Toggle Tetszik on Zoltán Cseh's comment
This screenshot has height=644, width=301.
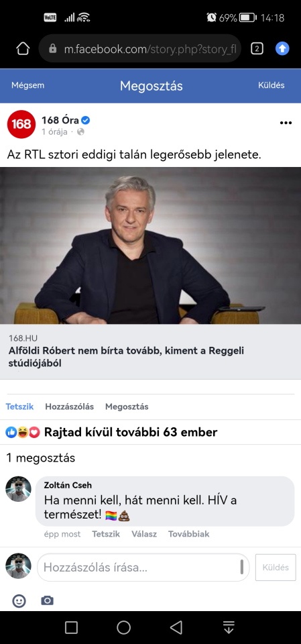pyautogui.click(x=106, y=534)
